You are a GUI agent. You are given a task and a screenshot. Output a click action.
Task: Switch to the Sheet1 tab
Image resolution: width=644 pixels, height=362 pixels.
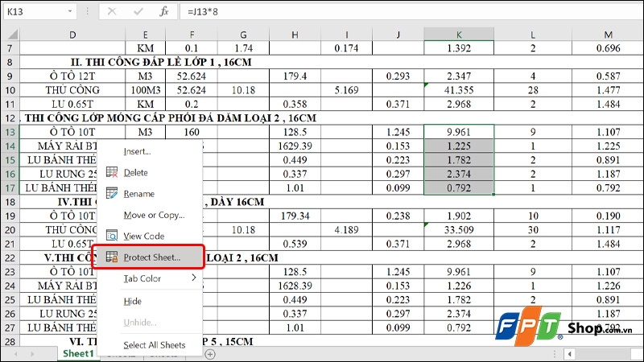tap(78, 353)
